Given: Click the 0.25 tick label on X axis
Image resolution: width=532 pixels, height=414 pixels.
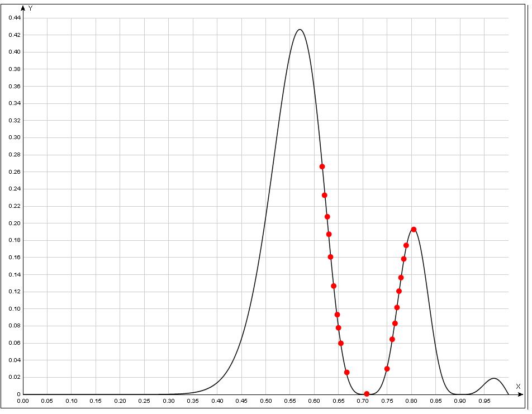Looking at the screenshot, I should [x=144, y=401].
